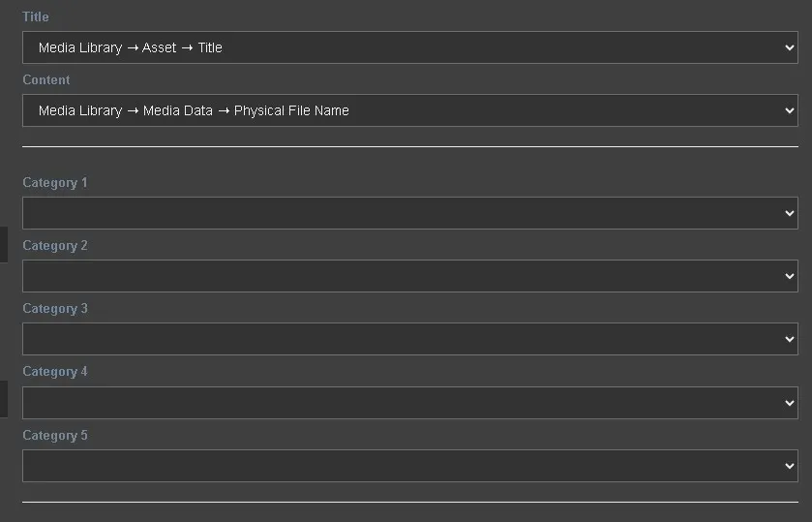Click the Category 4 chevron arrow
812x522 pixels.
pos(790,403)
